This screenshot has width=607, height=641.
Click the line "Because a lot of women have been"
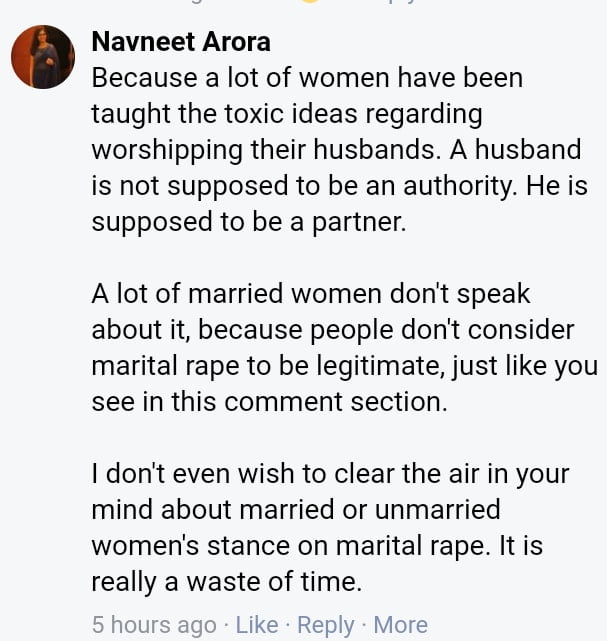pos(307,77)
